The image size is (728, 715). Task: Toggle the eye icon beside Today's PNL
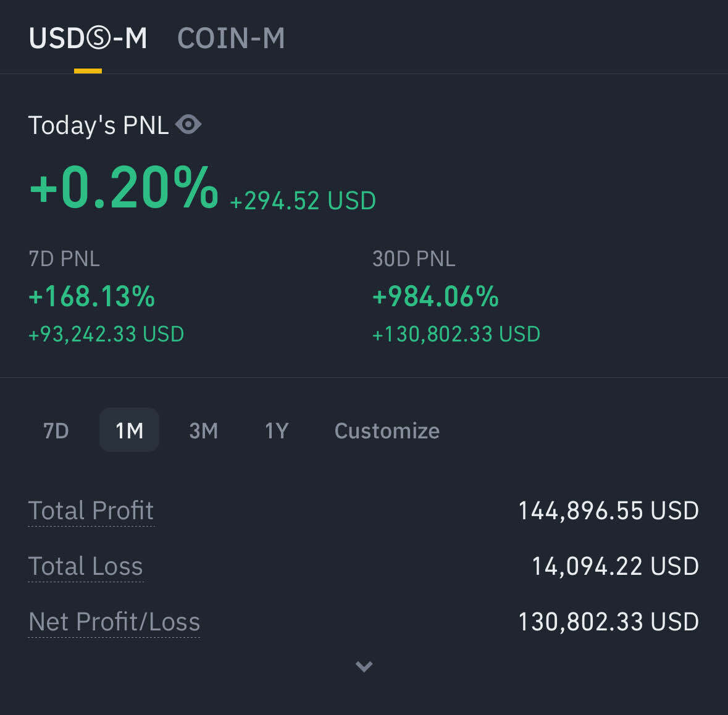(x=188, y=125)
